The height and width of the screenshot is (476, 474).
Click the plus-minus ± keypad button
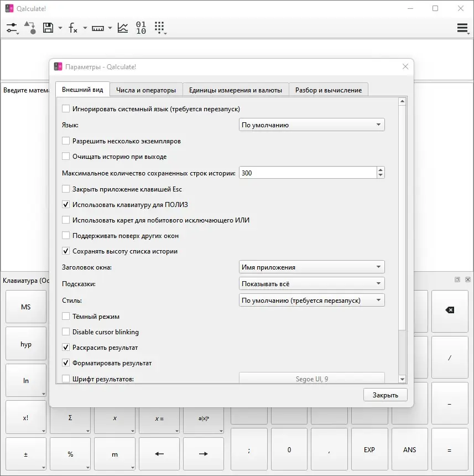pos(26,454)
